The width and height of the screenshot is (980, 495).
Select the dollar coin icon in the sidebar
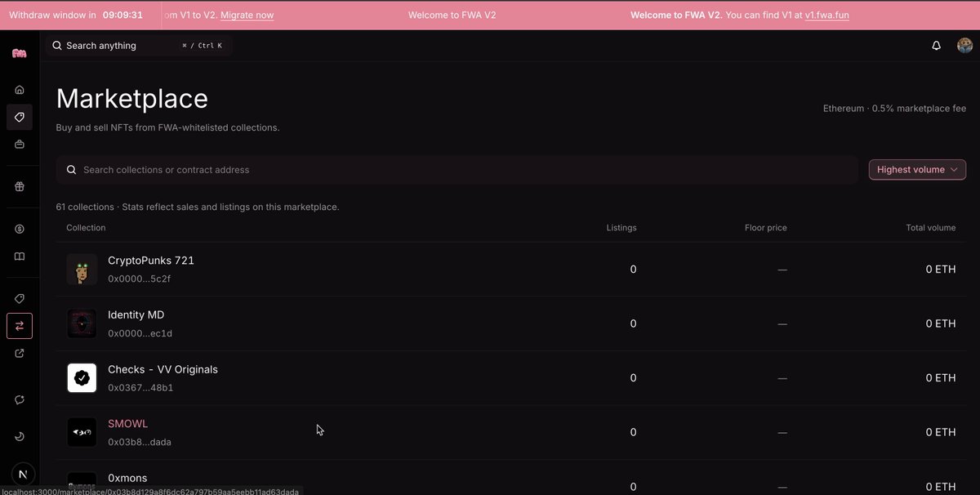click(x=20, y=230)
